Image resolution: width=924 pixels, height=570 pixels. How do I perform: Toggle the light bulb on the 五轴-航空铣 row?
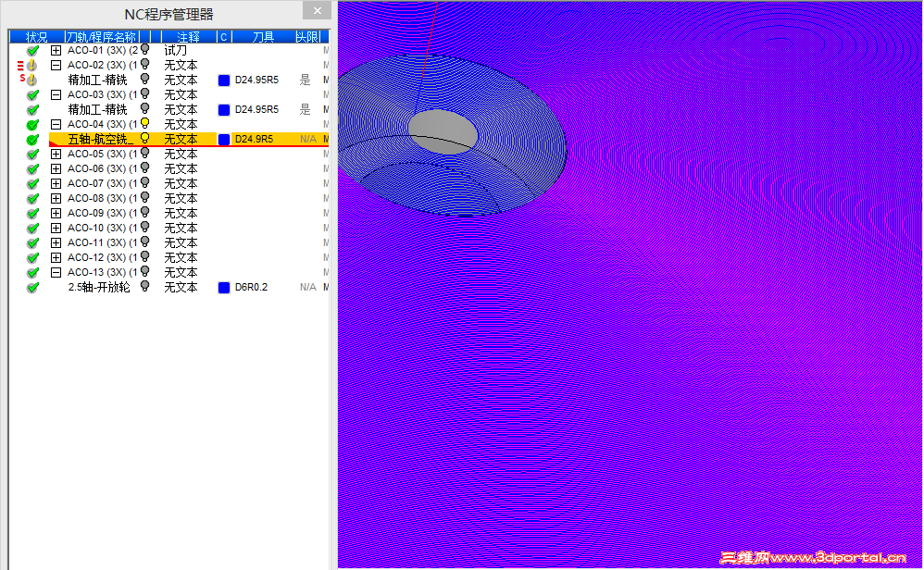tap(145, 139)
